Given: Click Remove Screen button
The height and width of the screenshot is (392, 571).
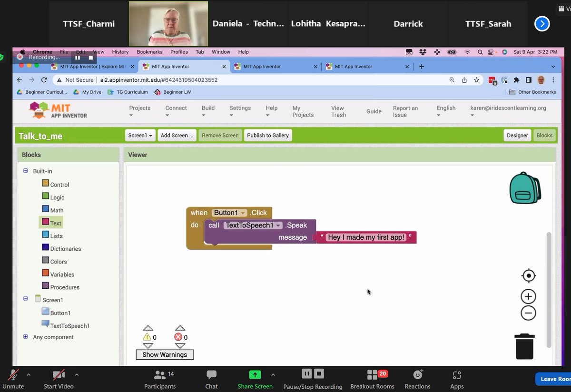Looking at the screenshot, I should (220, 136).
